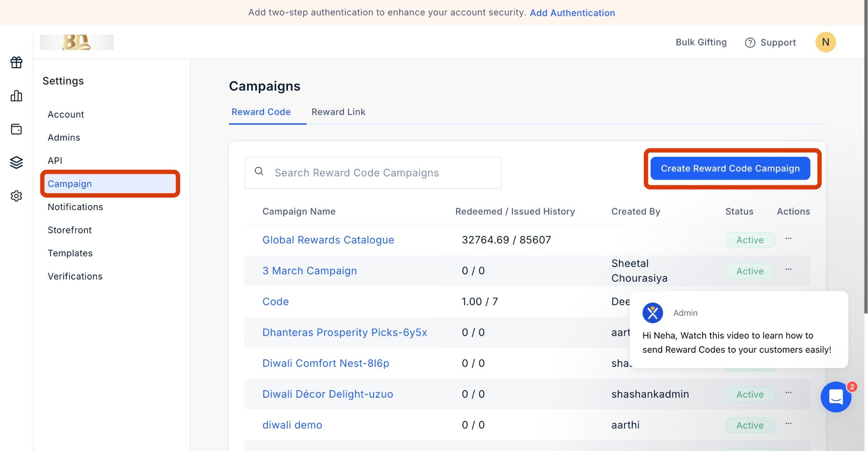Screen dimensions: 868x451
Task: Switch to the Reward Link tab
Action: tap(338, 112)
